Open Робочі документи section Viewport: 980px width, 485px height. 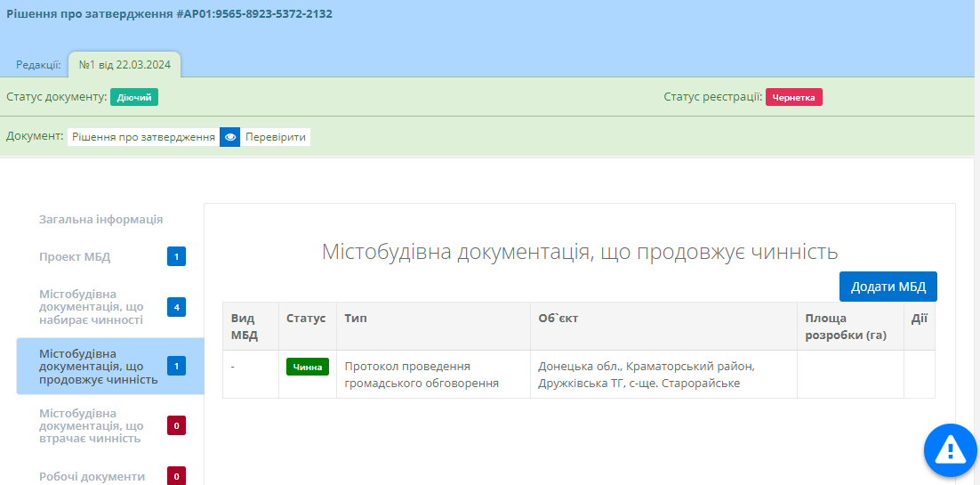pos(92,476)
